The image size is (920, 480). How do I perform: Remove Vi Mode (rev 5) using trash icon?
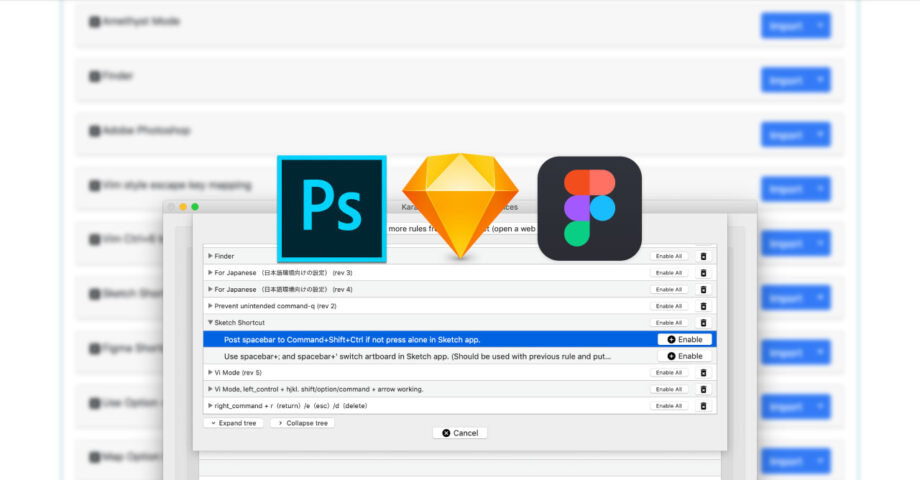702,372
